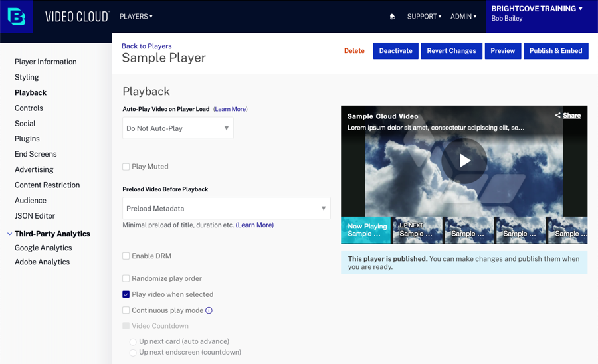Toggle the Randomize play order checkbox
Screen dimensions: 598x364
[126, 279]
